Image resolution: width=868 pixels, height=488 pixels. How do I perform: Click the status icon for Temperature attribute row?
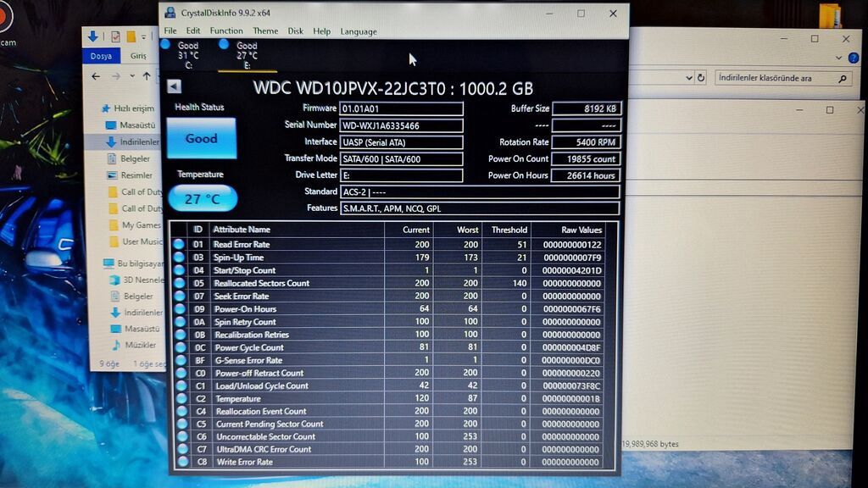click(x=181, y=398)
